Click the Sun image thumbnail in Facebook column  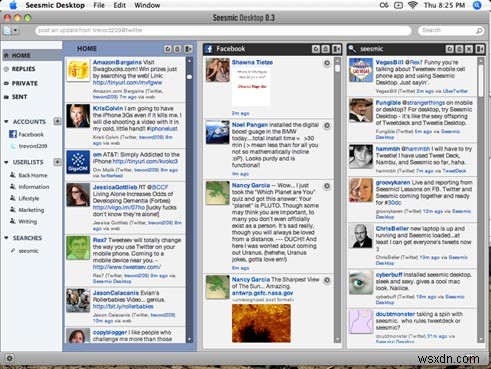pyautogui.click(x=261, y=323)
